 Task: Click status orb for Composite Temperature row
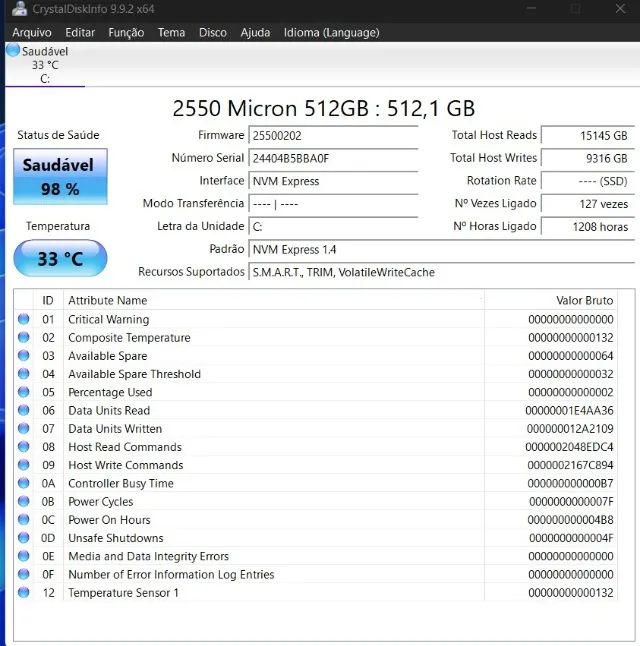tap(24, 337)
